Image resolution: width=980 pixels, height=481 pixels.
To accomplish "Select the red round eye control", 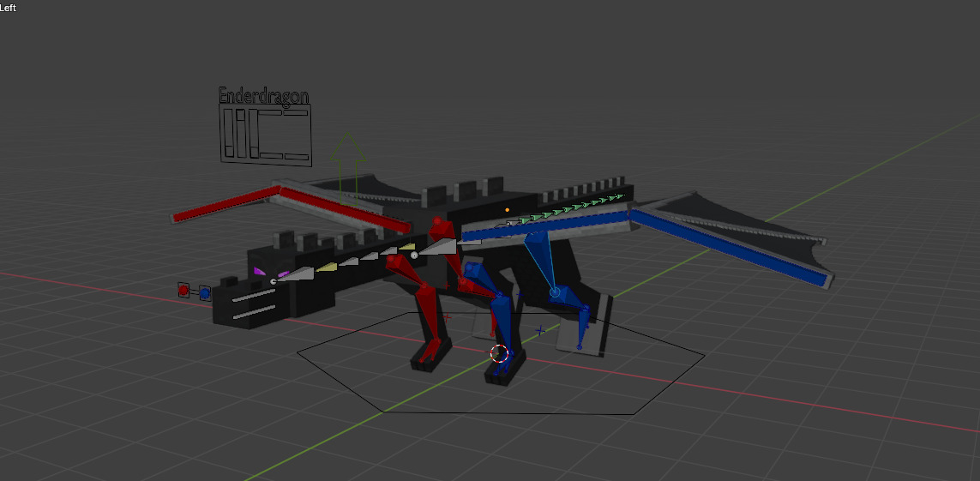I will click(183, 290).
